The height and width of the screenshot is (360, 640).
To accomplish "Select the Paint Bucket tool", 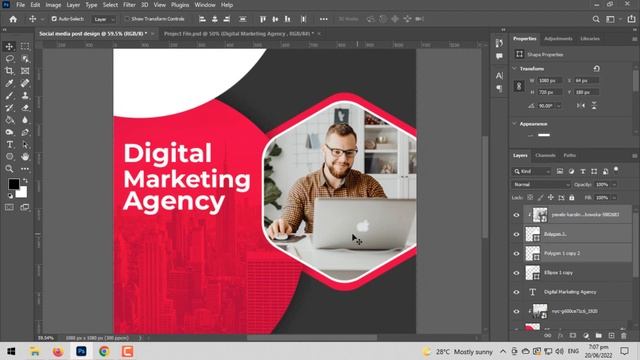I will point(9,120).
